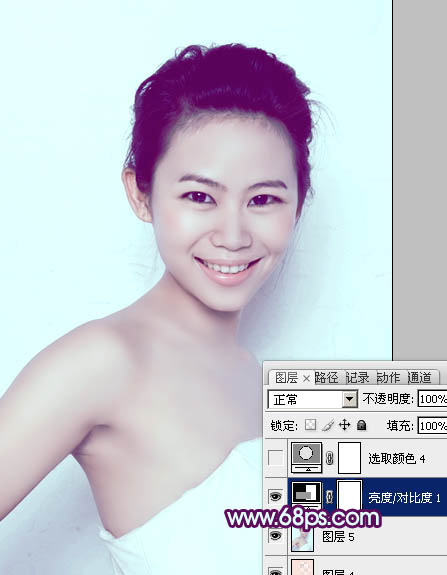Open the 正常 blend mode dropdown
The height and width of the screenshot is (575, 447).
click(313, 399)
